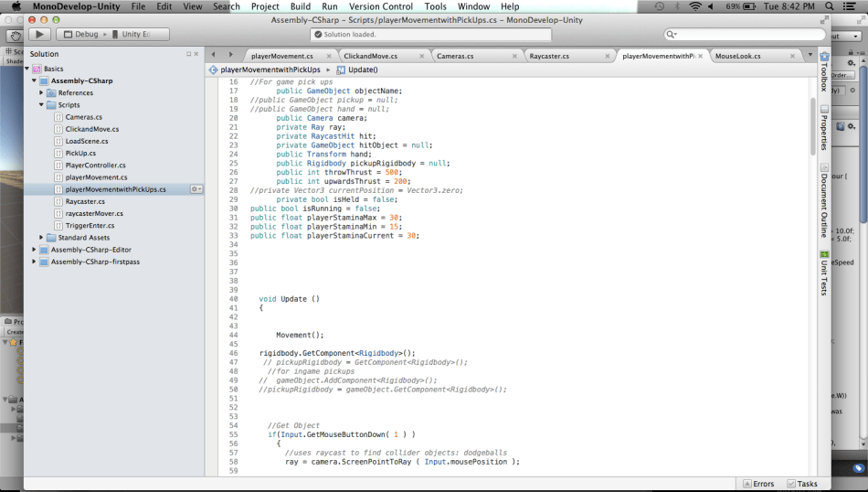Viewport: 868px width, 492px height.
Task: Collapse the Assembly-CSharp project node
Action: (35, 80)
